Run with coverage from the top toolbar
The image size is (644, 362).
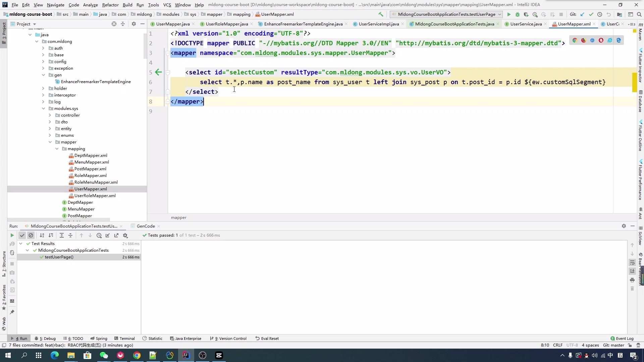coord(526,14)
